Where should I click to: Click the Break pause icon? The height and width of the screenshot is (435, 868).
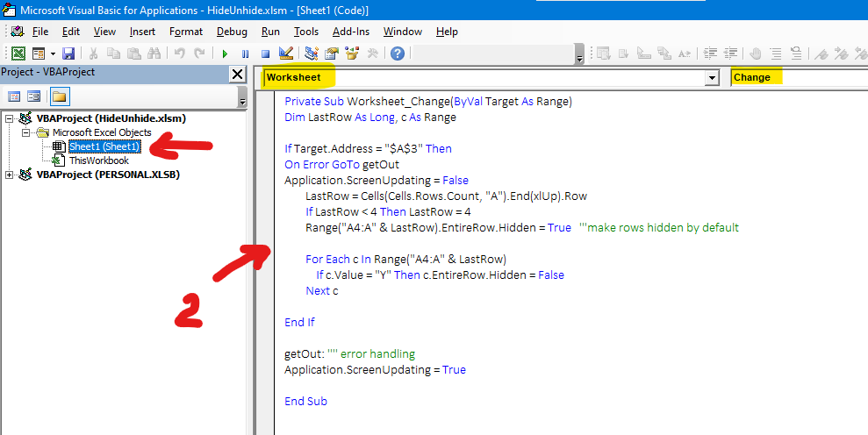point(245,53)
